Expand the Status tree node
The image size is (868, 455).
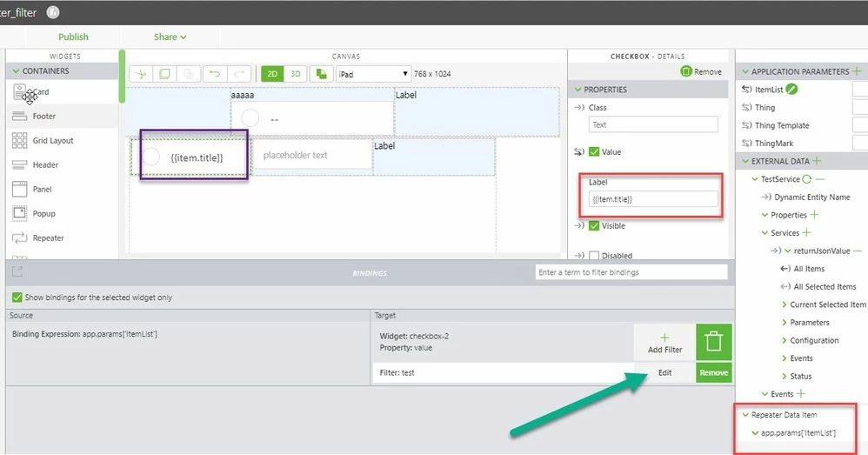(x=784, y=377)
